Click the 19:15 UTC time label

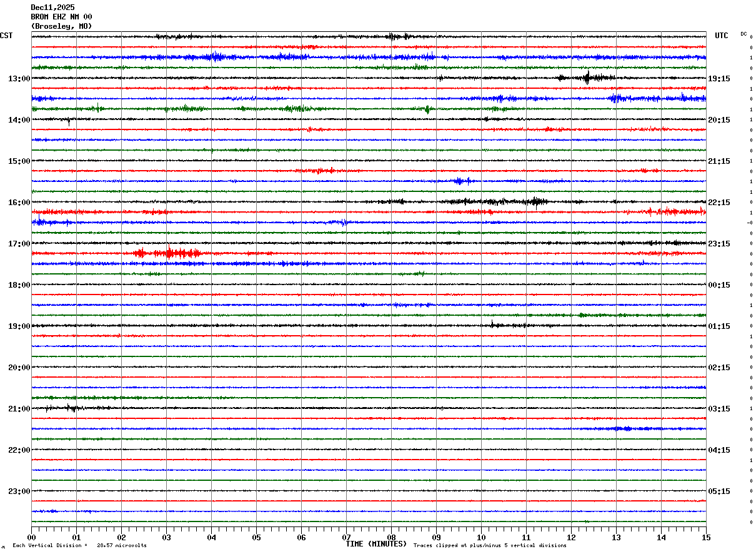click(719, 79)
